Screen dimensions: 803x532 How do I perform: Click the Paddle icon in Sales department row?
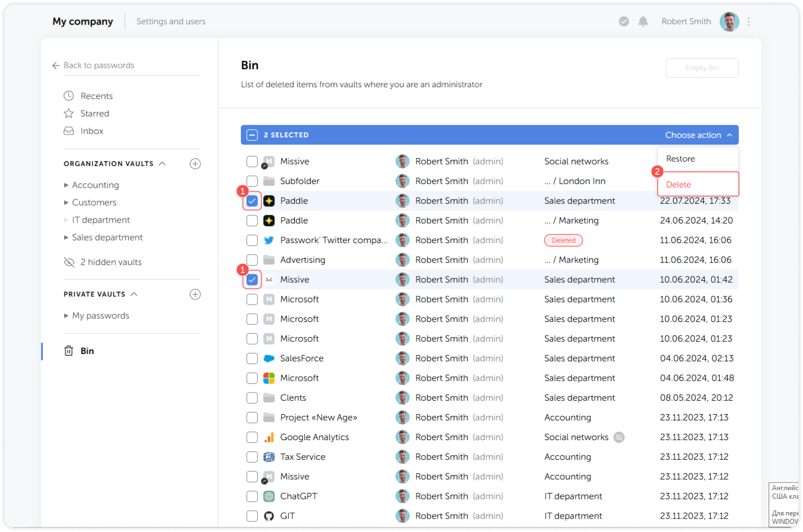click(269, 200)
